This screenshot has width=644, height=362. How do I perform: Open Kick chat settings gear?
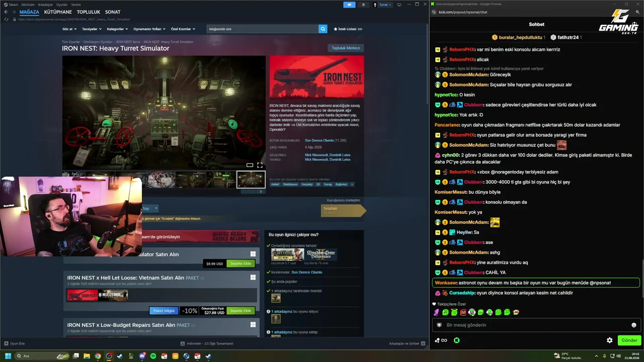tap(609, 340)
